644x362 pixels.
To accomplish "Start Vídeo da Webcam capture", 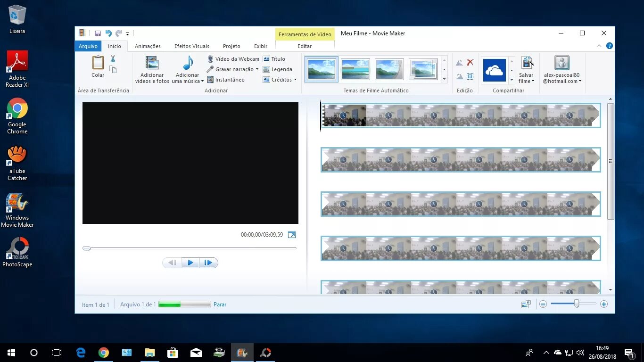I will pos(233,59).
